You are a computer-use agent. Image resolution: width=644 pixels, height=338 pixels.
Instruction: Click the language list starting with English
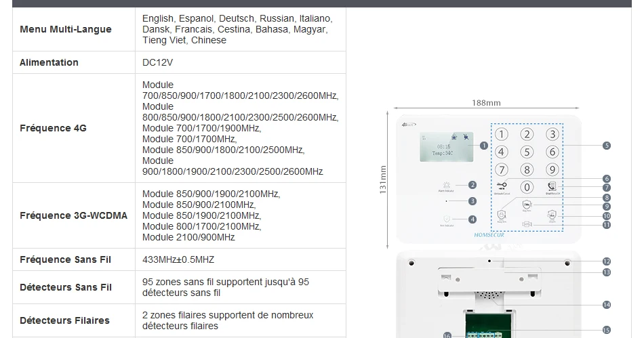[237, 30]
